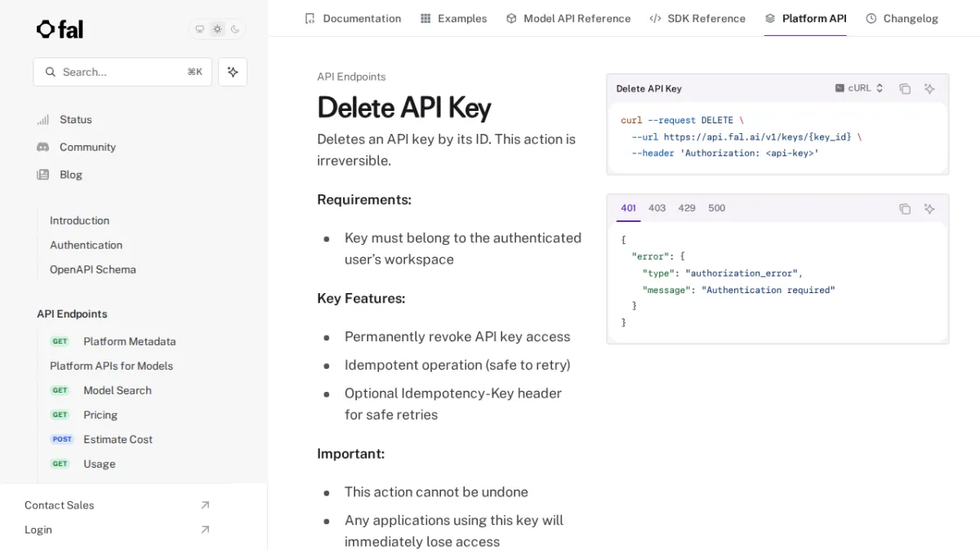Go to Authentication page
The width and height of the screenshot is (980, 551).
point(86,245)
